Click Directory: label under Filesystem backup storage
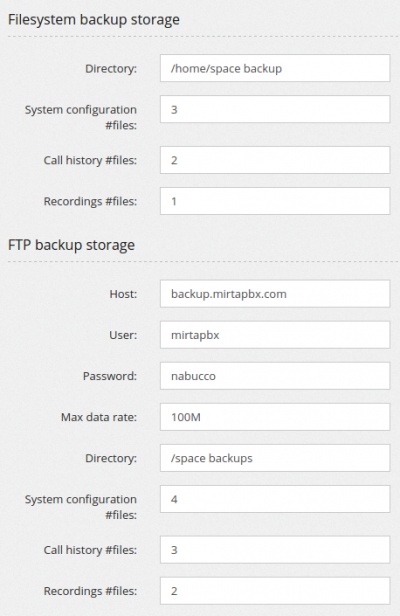400x616 pixels. (x=111, y=69)
